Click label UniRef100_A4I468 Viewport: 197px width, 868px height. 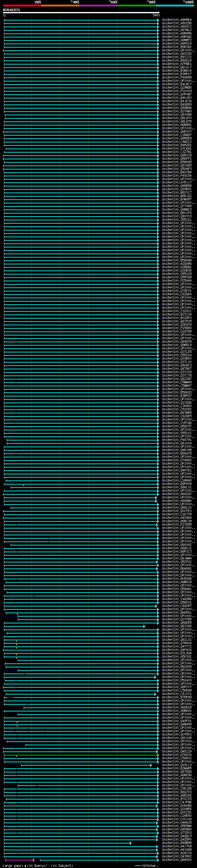click(176, 850)
